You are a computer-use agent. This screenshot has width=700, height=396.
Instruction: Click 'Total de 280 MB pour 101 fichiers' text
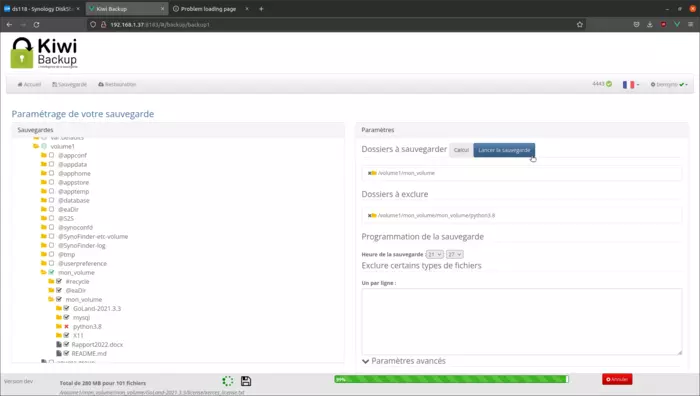coord(103,383)
